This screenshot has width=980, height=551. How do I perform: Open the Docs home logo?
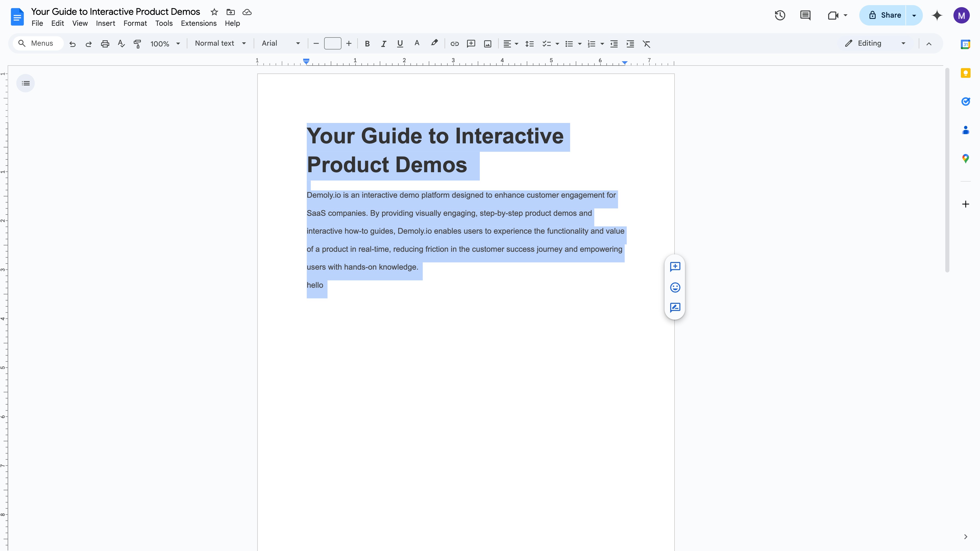17,17
